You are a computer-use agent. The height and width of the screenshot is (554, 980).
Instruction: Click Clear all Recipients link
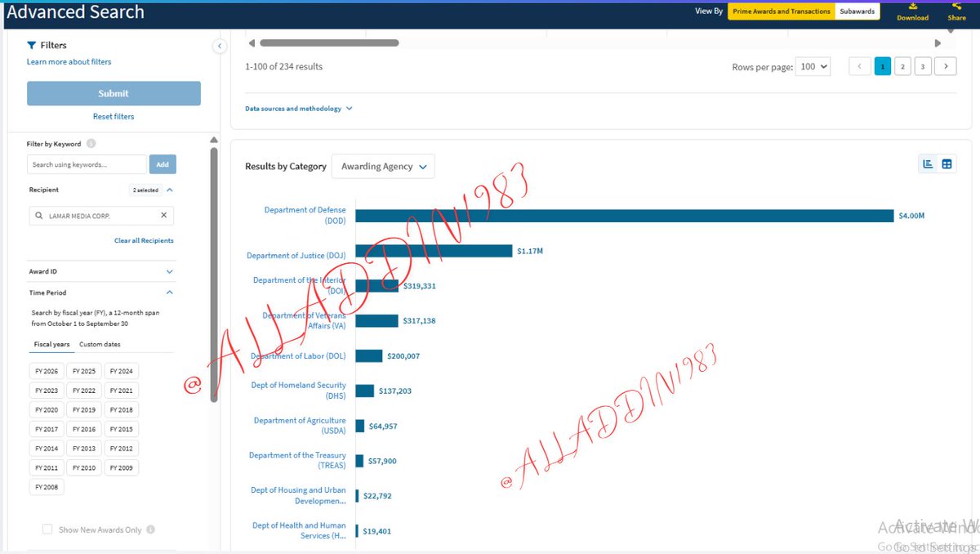pyautogui.click(x=144, y=240)
